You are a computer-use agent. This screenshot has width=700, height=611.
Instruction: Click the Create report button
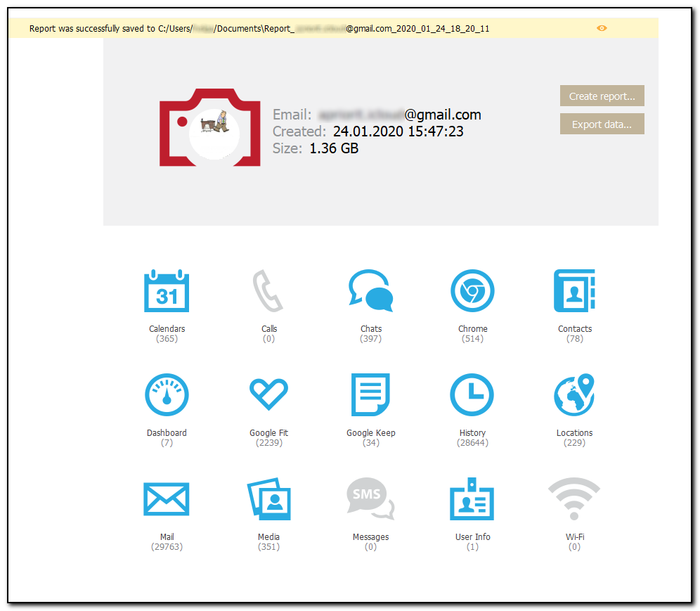pyautogui.click(x=602, y=96)
